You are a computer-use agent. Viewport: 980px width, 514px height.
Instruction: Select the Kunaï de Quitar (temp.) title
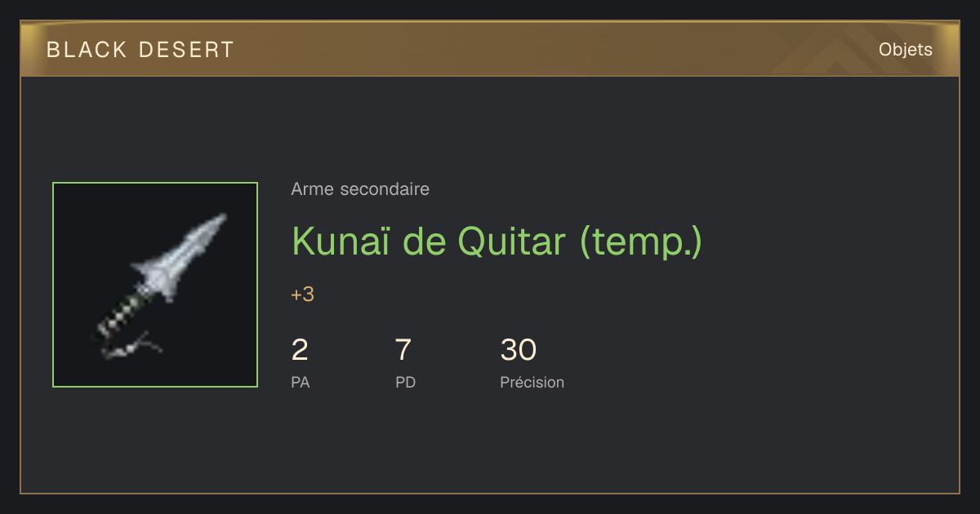[497, 241]
